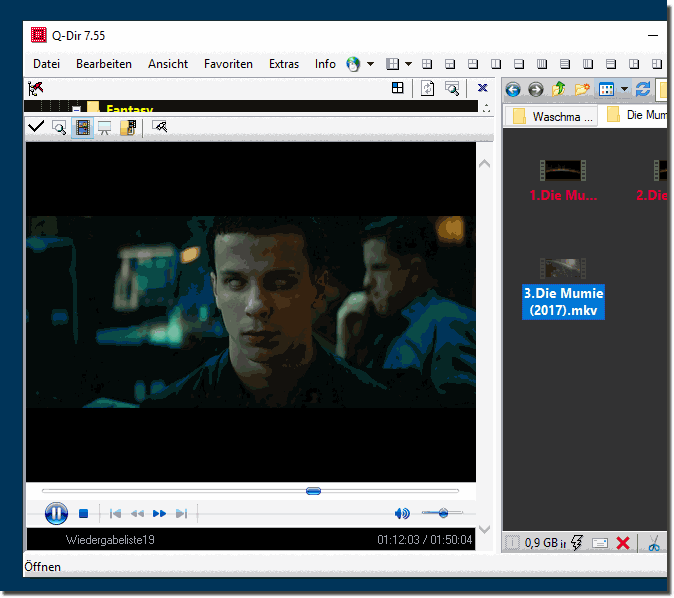Skip to previous track
Screen dimensions: 674x598
(x=115, y=513)
